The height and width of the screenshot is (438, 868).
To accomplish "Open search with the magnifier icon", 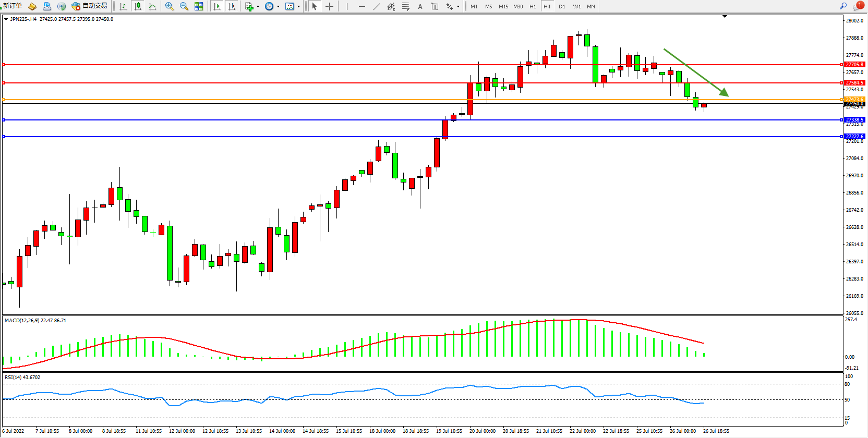I will (x=843, y=6).
